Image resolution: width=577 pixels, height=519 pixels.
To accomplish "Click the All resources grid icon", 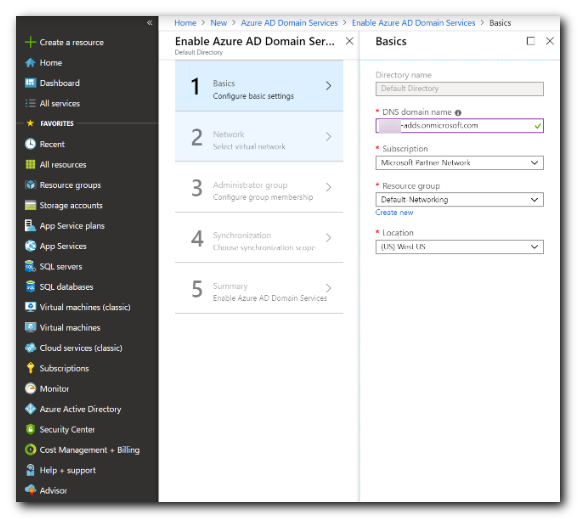I will pyautogui.click(x=30, y=165).
